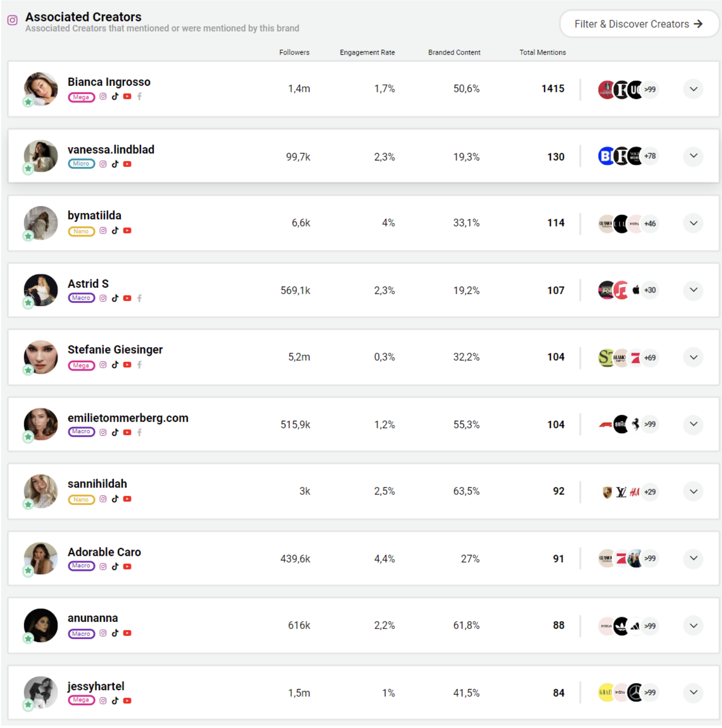The width and height of the screenshot is (722, 728).
Task: Click the Instagram icon next to Bianca Ingrosso
Action: click(x=103, y=97)
